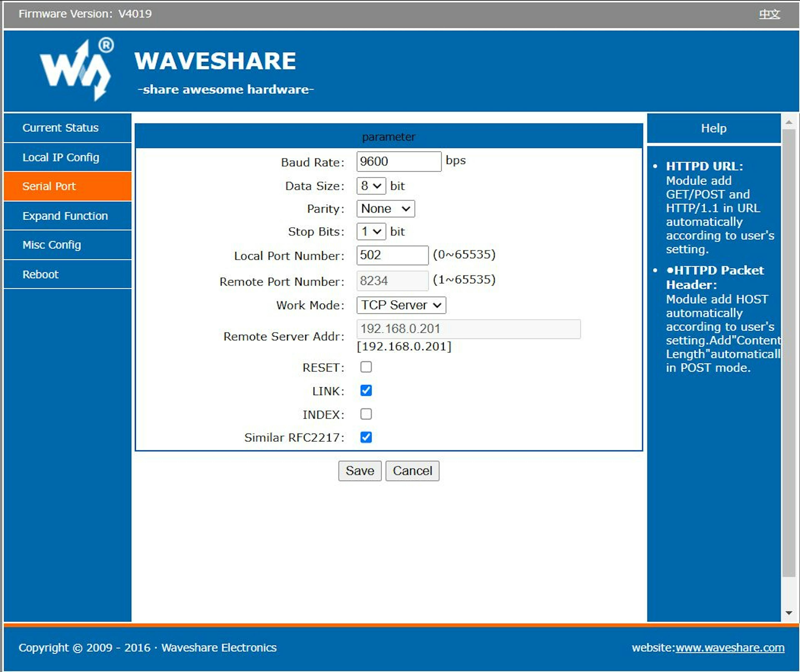
Task: Click scrollbar down arrow in Help panel
Action: pyautogui.click(x=789, y=613)
